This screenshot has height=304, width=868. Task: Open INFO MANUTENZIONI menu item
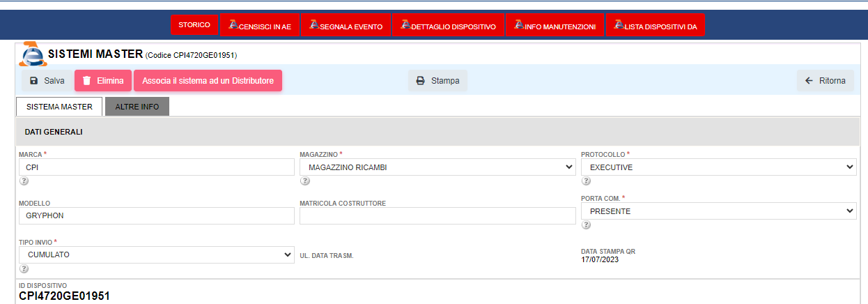(x=555, y=25)
